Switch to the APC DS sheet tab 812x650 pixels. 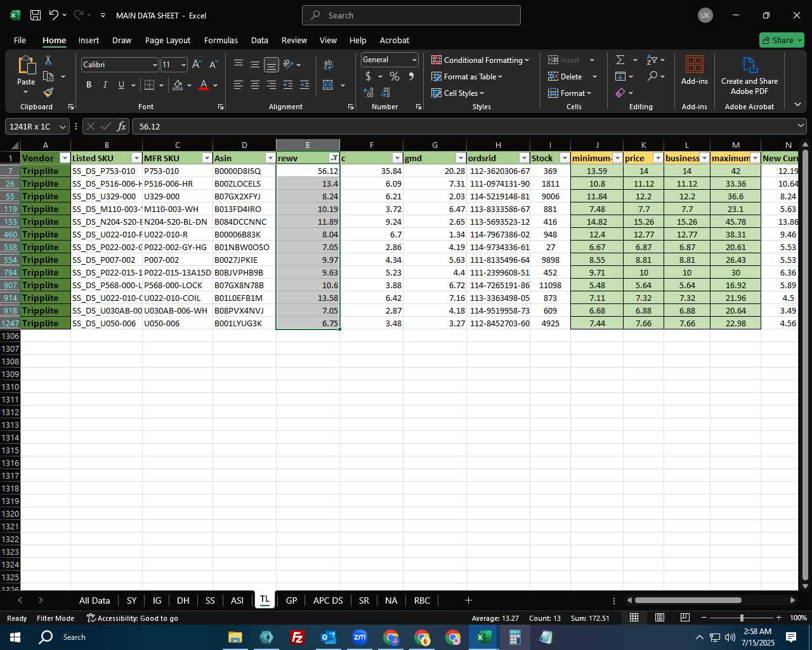[x=328, y=600]
